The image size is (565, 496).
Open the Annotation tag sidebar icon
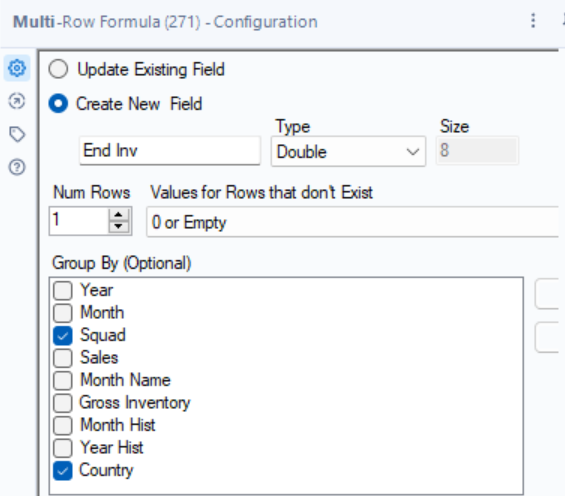[x=17, y=134]
